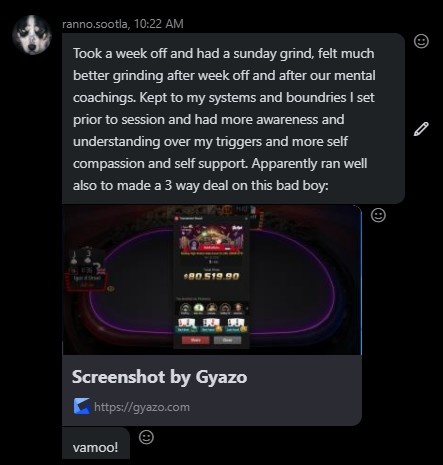Add emoji reaction to the Gyazo screenshot preview

378,215
